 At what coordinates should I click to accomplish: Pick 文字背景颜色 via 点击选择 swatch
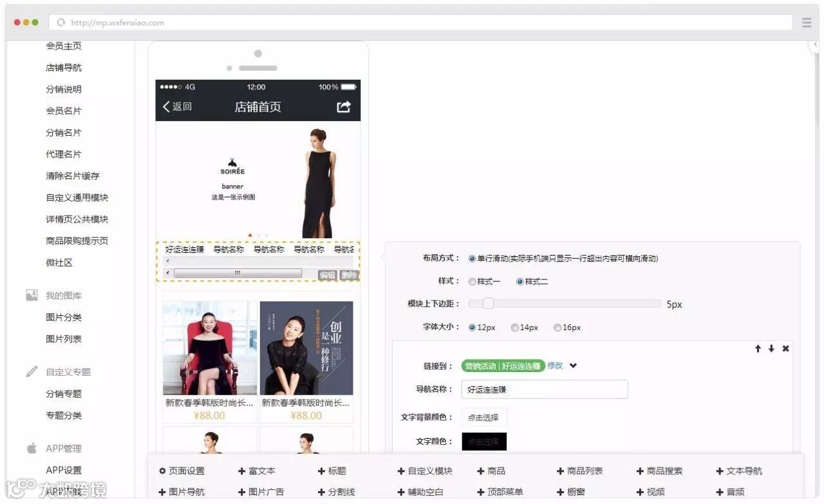coord(483,417)
